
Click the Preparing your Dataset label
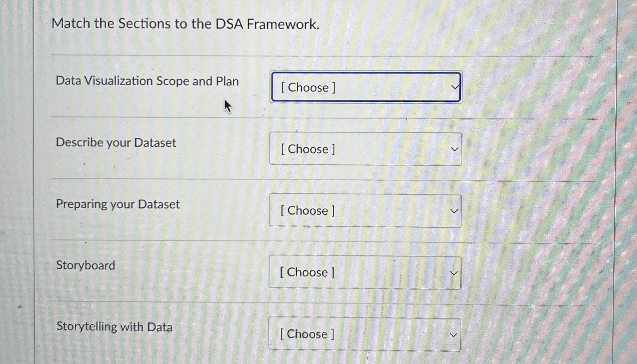[118, 204]
